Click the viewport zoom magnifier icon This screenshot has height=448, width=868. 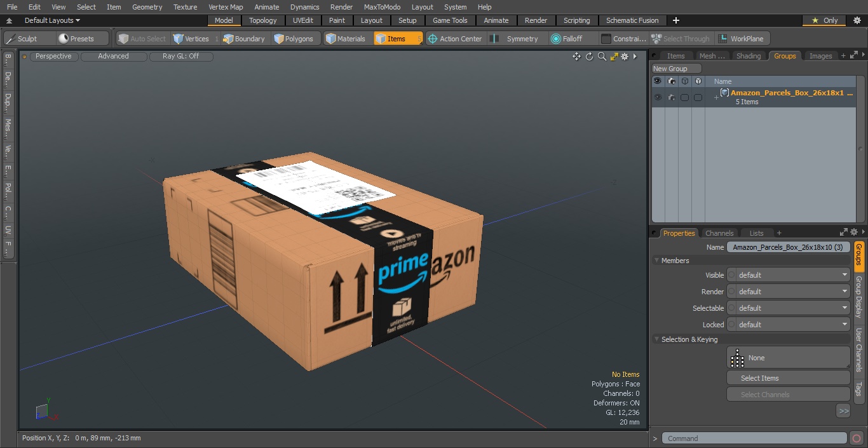(x=602, y=57)
